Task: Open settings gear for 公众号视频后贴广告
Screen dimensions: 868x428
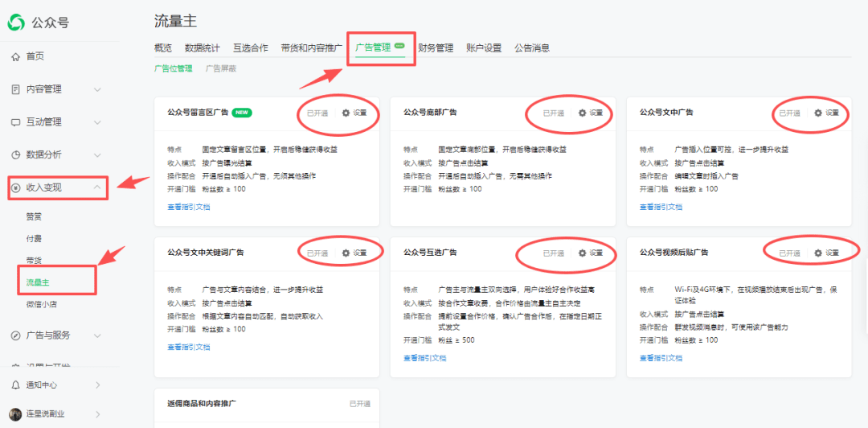Action: [818, 253]
